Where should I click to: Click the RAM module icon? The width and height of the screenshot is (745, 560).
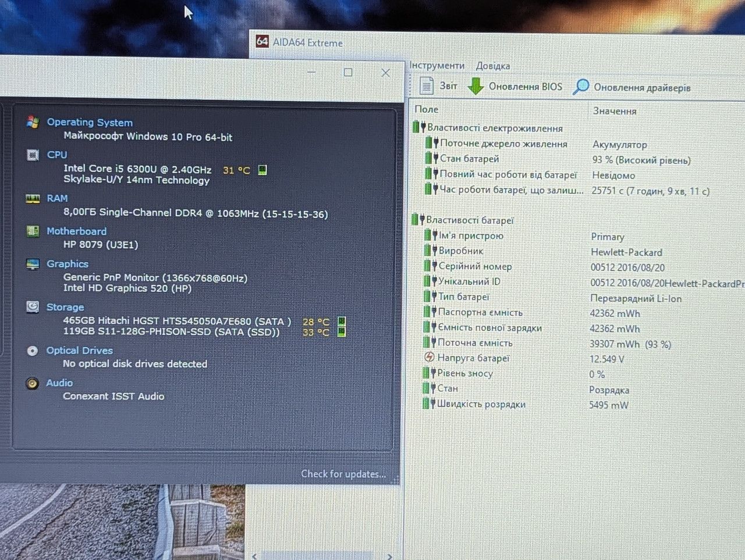(33, 199)
